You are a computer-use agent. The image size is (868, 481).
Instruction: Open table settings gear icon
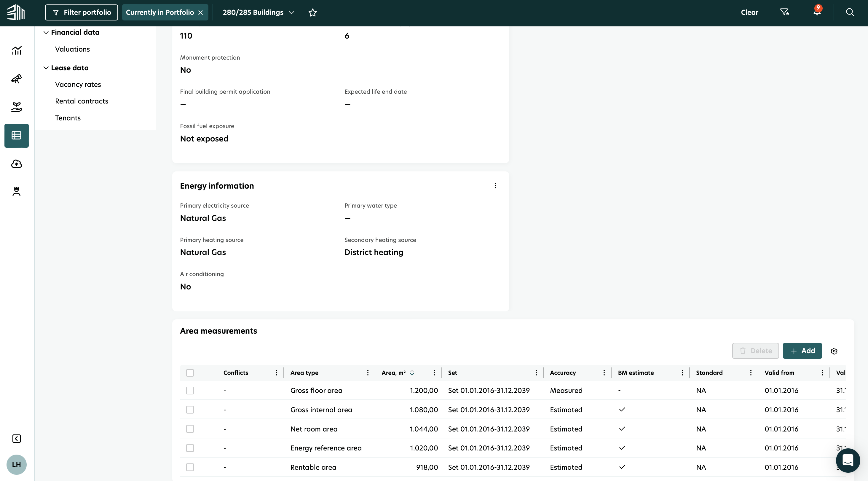coord(834,351)
